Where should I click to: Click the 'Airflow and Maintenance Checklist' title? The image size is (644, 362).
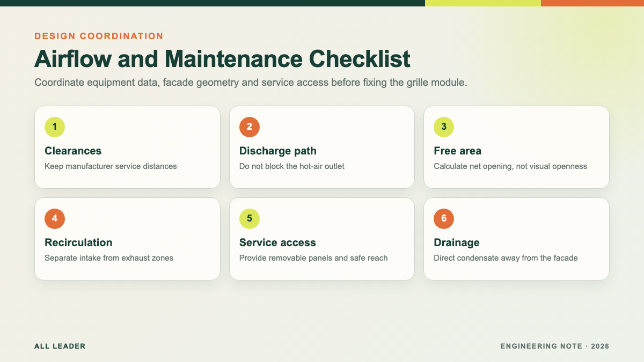click(222, 58)
